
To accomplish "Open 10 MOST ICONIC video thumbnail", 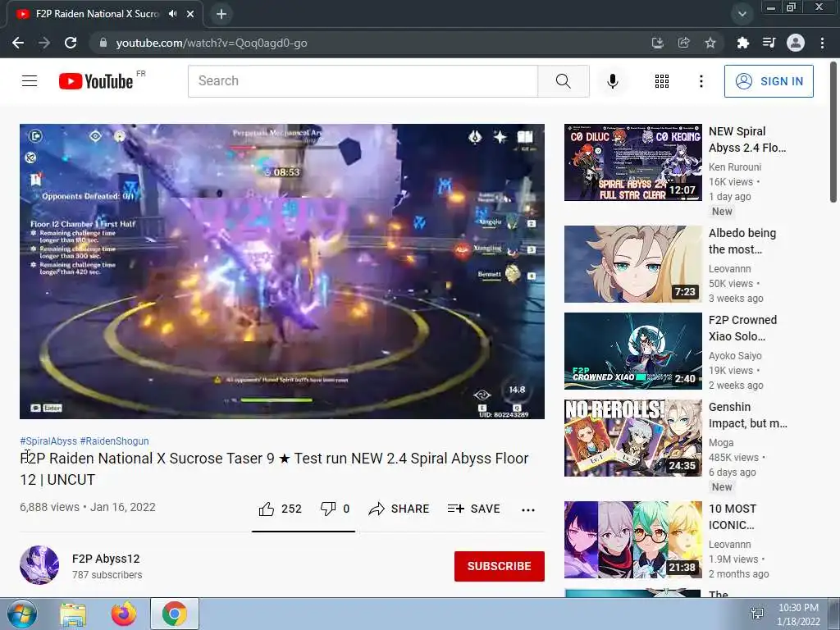I will click(632, 540).
